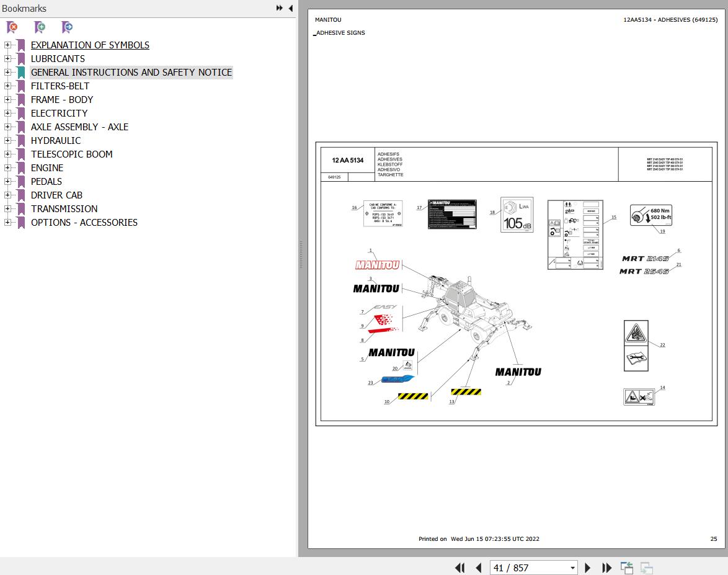Select the LUBRICANTS bookmark
This screenshot has width=728, height=575.
(58, 58)
